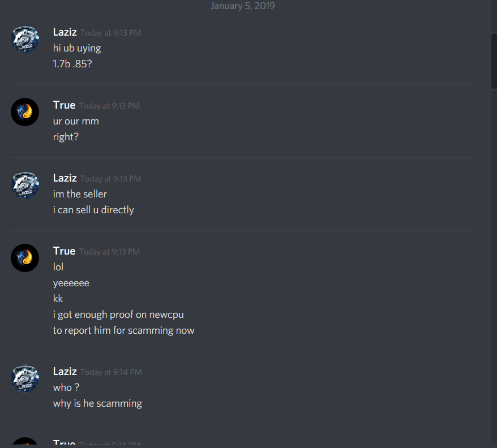Screen dimensions: 497x448
Task: Click message "to report him for scamming now"
Action: (x=123, y=330)
